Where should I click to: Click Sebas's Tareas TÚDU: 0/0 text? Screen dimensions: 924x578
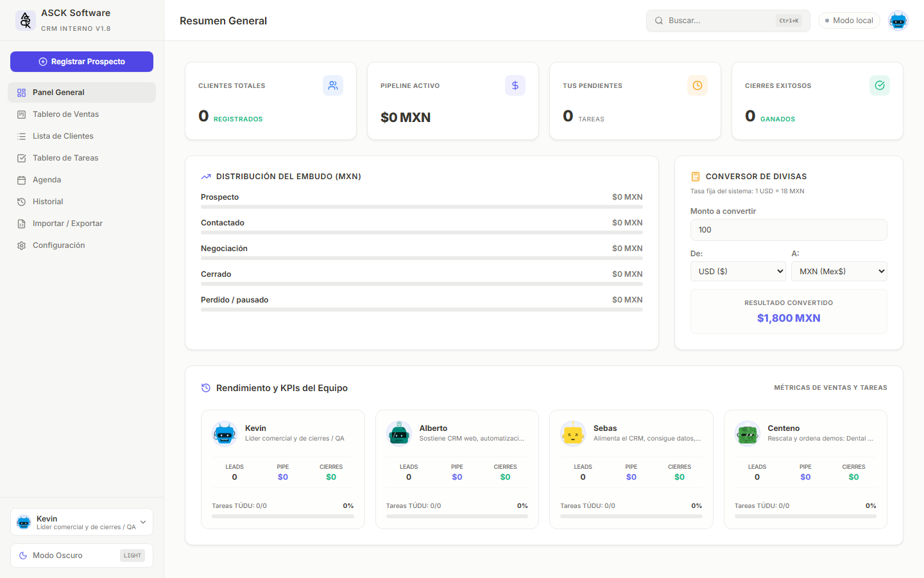pos(588,506)
